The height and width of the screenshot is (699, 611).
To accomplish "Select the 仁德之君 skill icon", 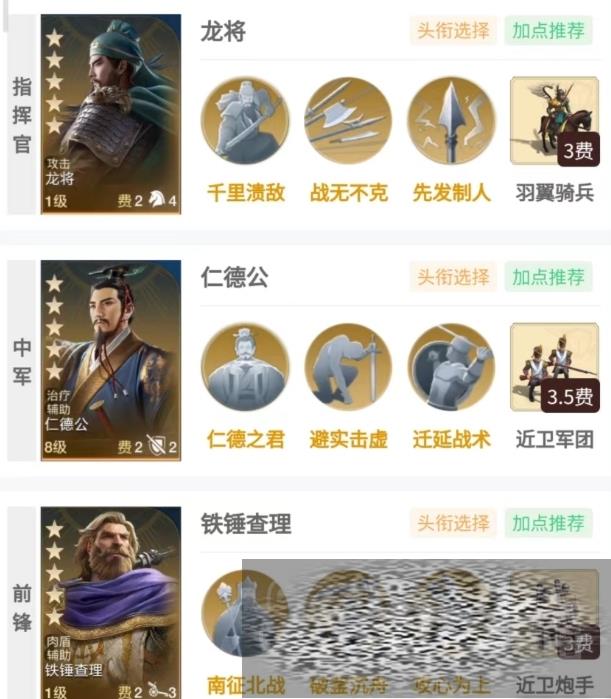I will coord(245,367).
